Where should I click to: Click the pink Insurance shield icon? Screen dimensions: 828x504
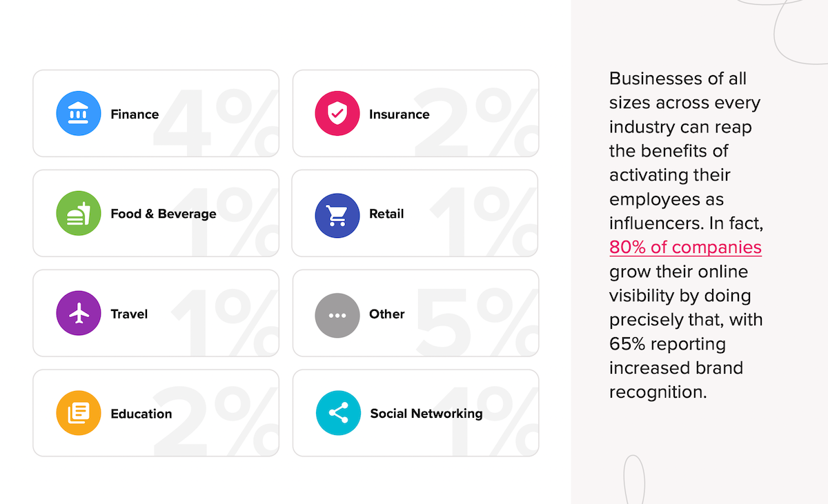[337, 114]
